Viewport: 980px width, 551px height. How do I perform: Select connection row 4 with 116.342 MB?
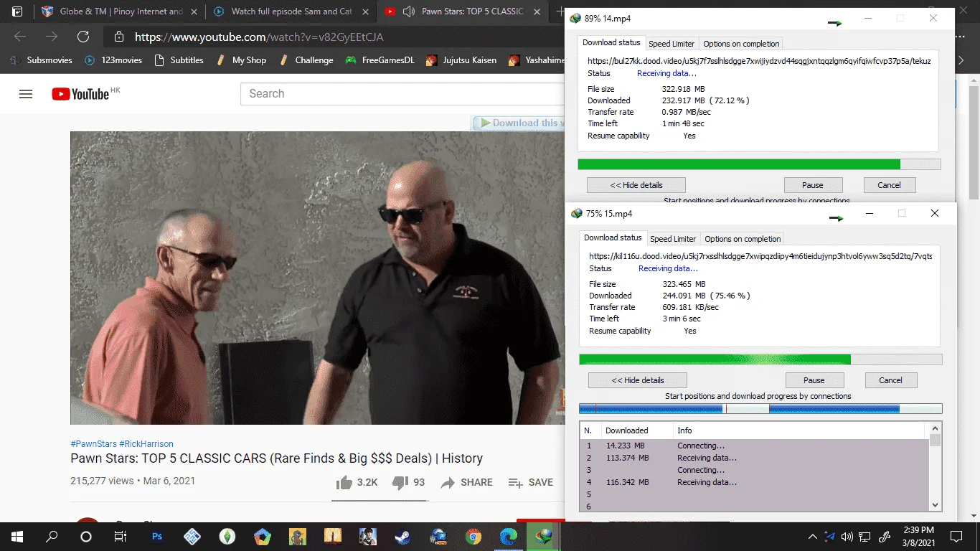(x=755, y=482)
